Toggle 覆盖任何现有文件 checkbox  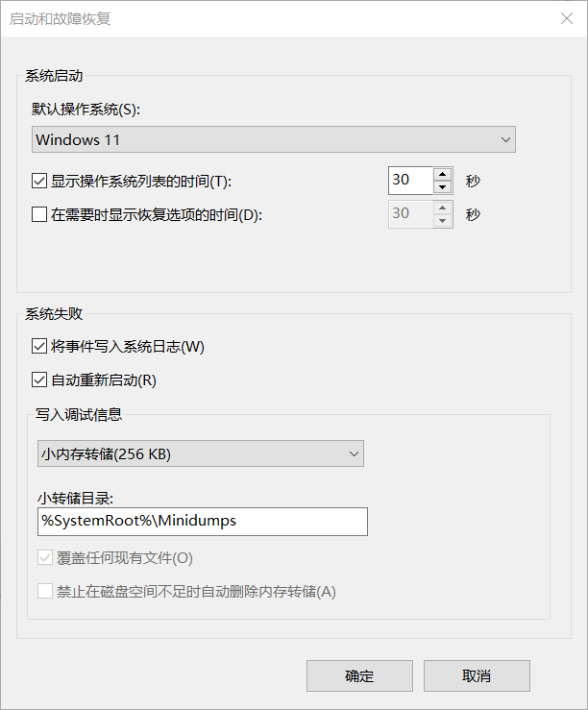tap(45, 558)
